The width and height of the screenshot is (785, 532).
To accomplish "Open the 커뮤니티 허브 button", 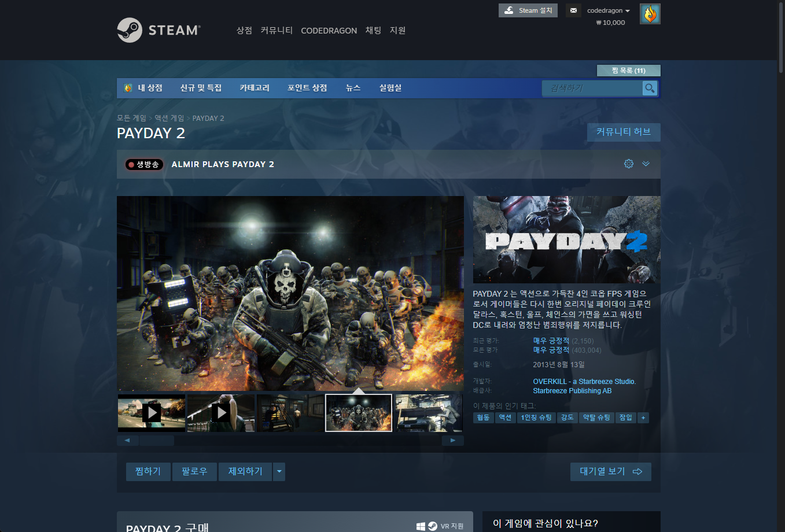I will point(624,132).
